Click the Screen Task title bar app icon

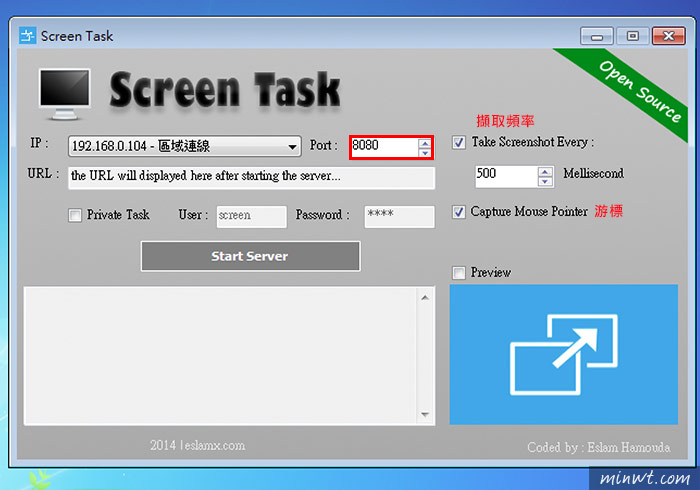click(x=27, y=36)
